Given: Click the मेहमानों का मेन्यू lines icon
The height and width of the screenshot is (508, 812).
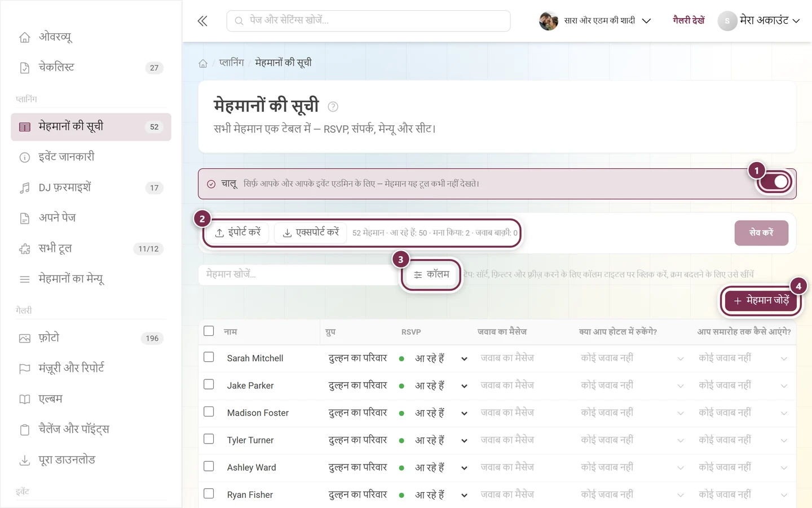Looking at the screenshot, I should click(x=25, y=279).
